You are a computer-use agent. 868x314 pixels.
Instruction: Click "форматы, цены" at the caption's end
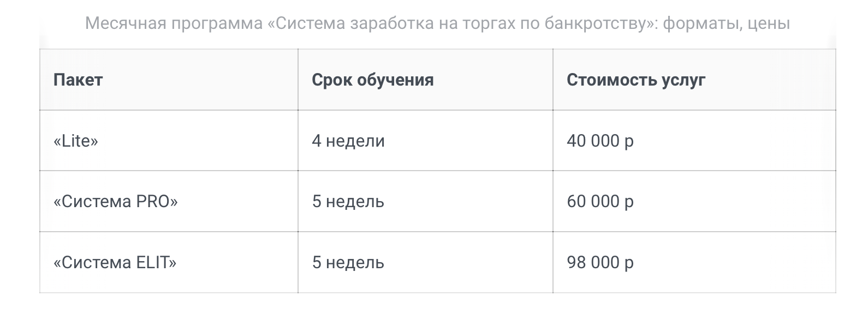[x=727, y=23]
